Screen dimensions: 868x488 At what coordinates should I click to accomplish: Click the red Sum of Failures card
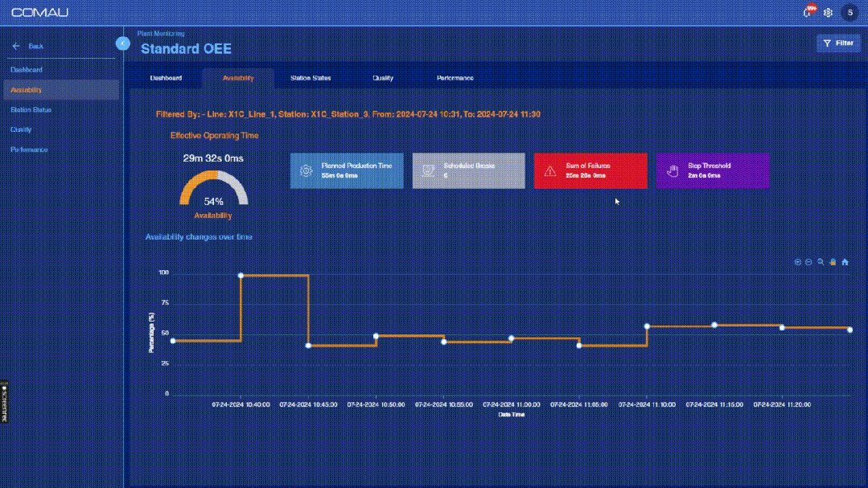590,170
